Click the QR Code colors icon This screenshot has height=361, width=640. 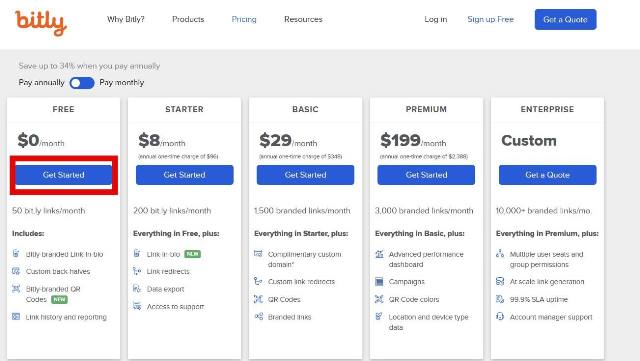pos(379,299)
